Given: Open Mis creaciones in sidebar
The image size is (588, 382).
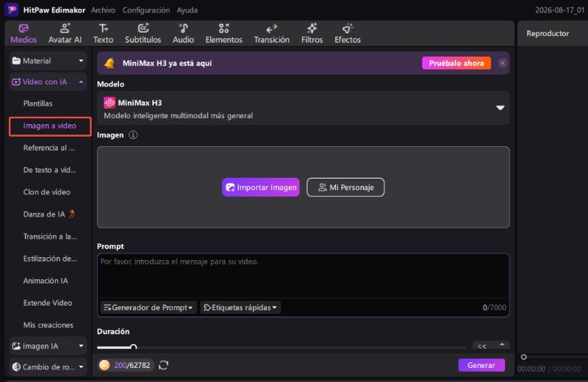Looking at the screenshot, I should [x=49, y=325].
